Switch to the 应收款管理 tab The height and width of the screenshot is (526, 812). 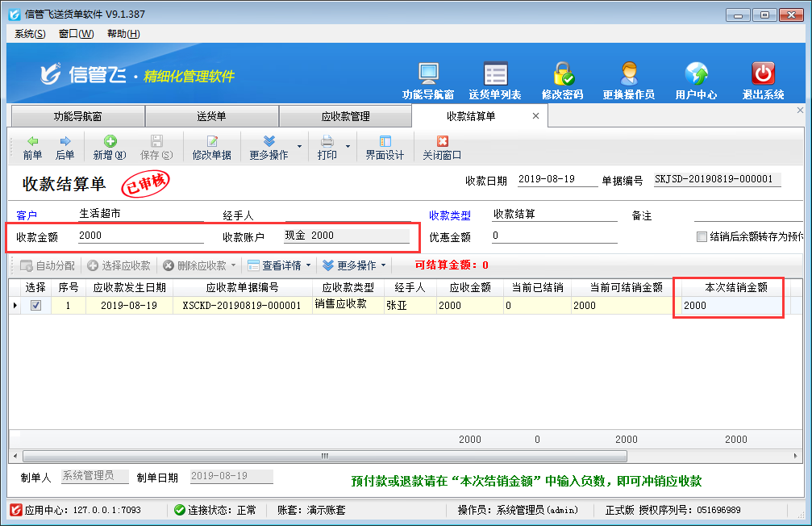[345, 116]
